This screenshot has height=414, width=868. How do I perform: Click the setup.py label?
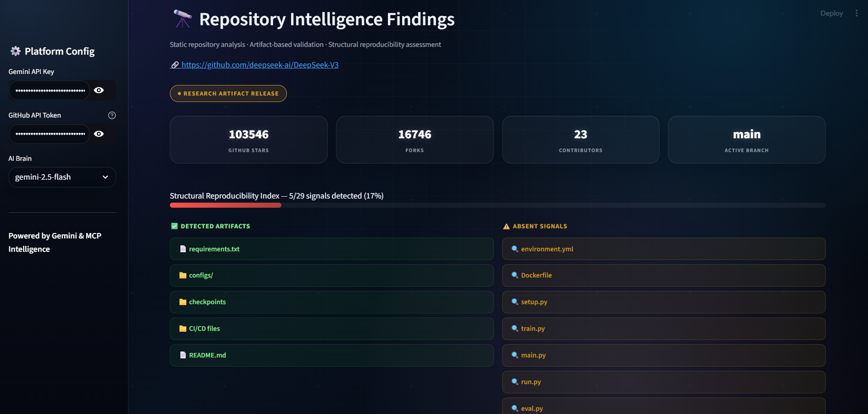point(534,302)
